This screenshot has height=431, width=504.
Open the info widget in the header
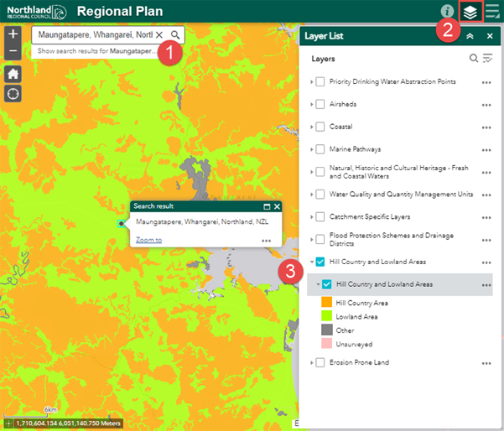click(x=447, y=11)
